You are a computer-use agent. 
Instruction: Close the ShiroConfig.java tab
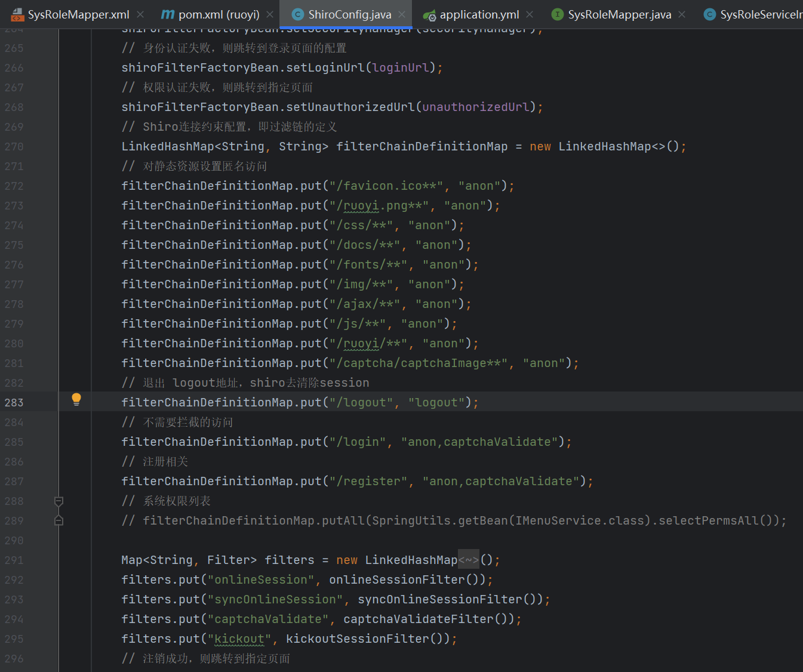pos(402,14)
